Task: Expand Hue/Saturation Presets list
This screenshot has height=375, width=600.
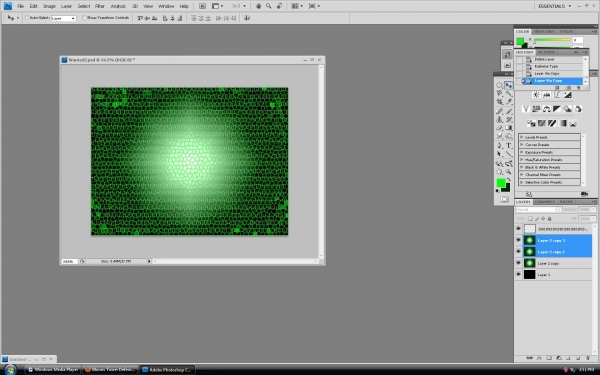Action: [521, 160]
